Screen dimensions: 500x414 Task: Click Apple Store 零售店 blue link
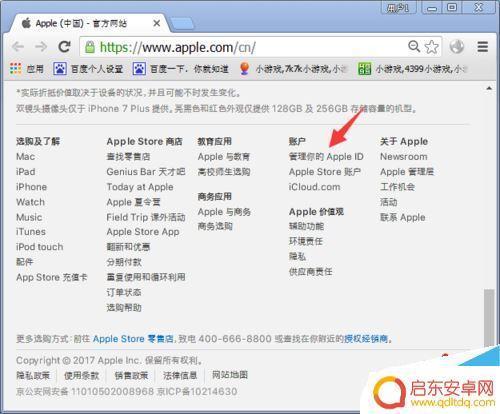coord(133,339)
